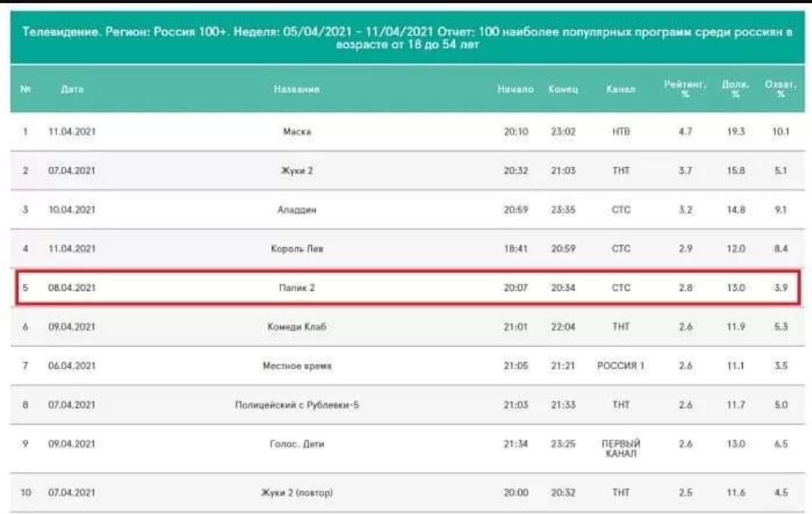
Task: Click the "Начало" column header
Action: click(x=515, y=89)
